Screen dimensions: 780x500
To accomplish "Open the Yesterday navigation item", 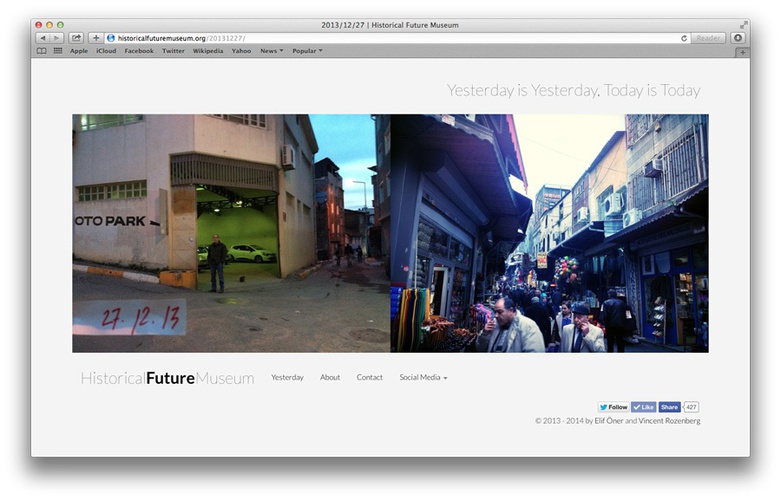I will point(287,378).
